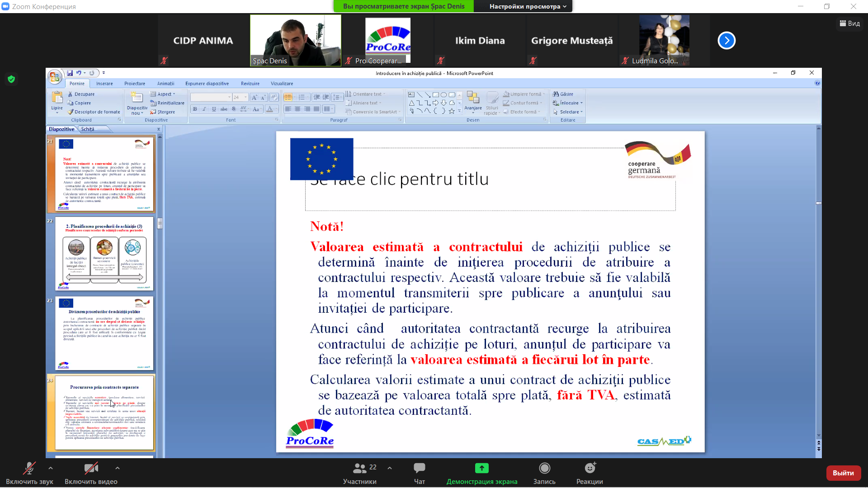Click the Zoom chat icon

pyautogui.click(x=419, y=468)
